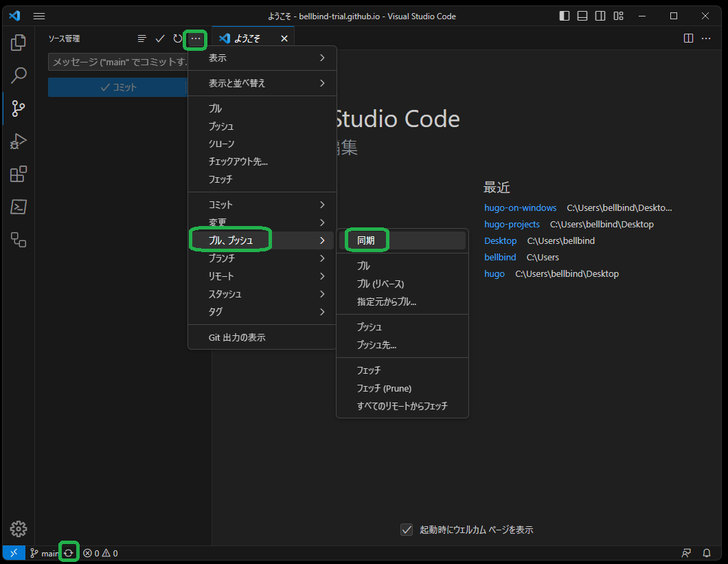Open the notifications bell icon
The image size is (728, 564).
pyautogui.click(x=707, y=553)
